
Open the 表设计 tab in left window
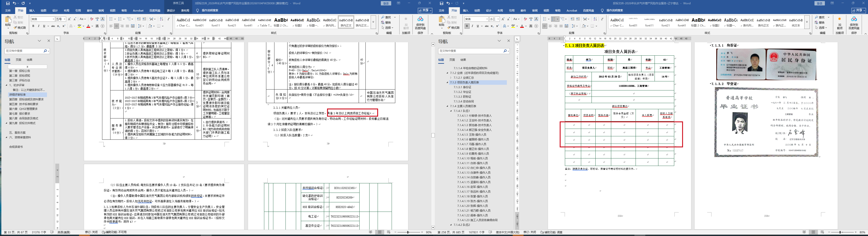171,10
